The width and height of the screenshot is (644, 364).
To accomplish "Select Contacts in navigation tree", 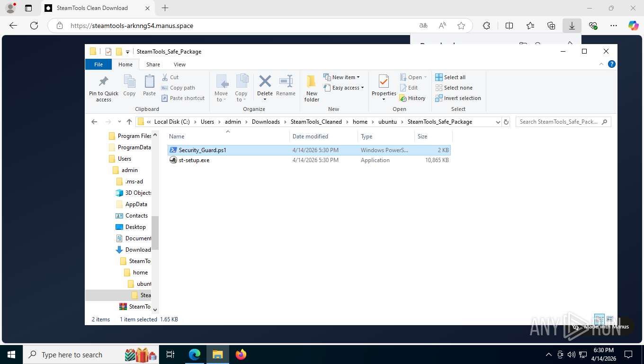I will tap(132, 216).
